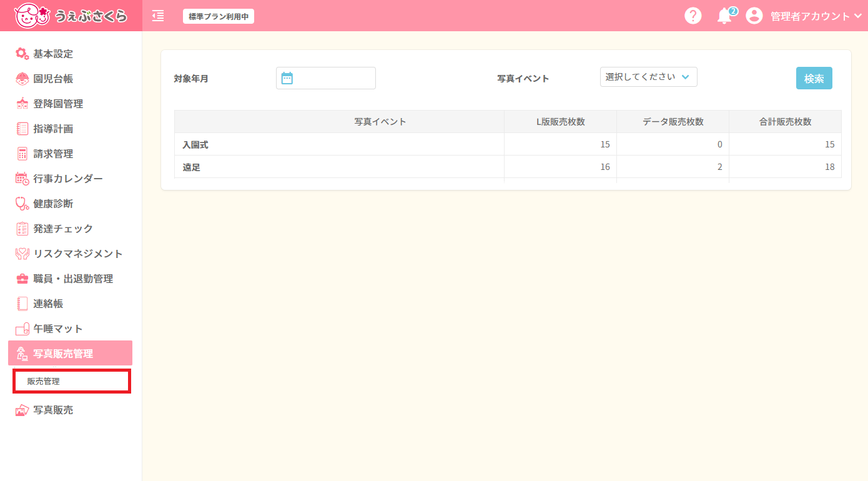This screenshot has width=868, height=481.
Task: Click data sales count 0 for 入園式
Action: point(719,144)
